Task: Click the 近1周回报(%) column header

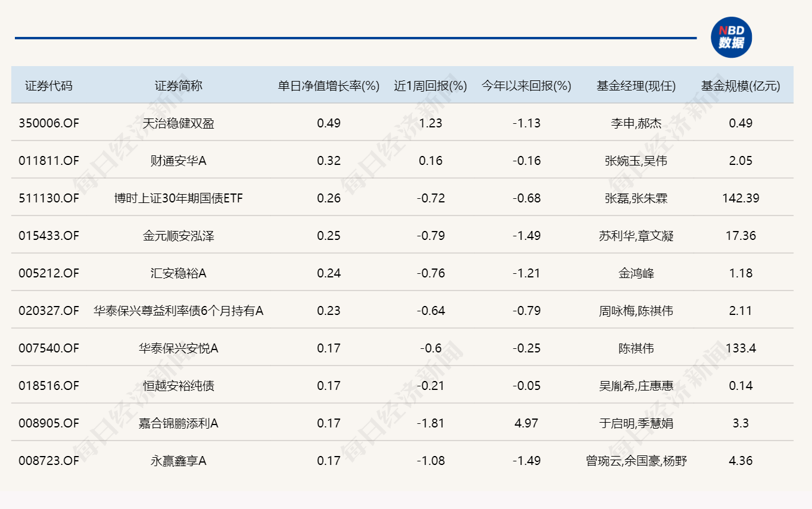Action: click(x=430, y=85)
